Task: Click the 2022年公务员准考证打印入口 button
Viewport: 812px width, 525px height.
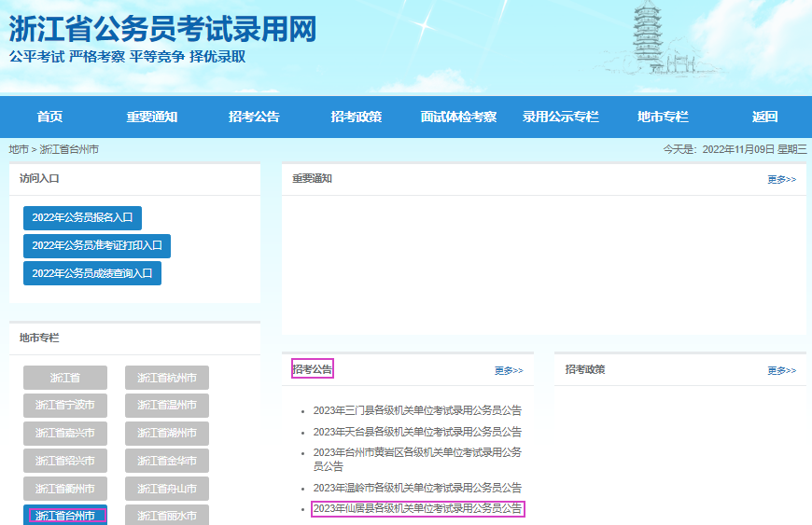Action: coord(97,246)
